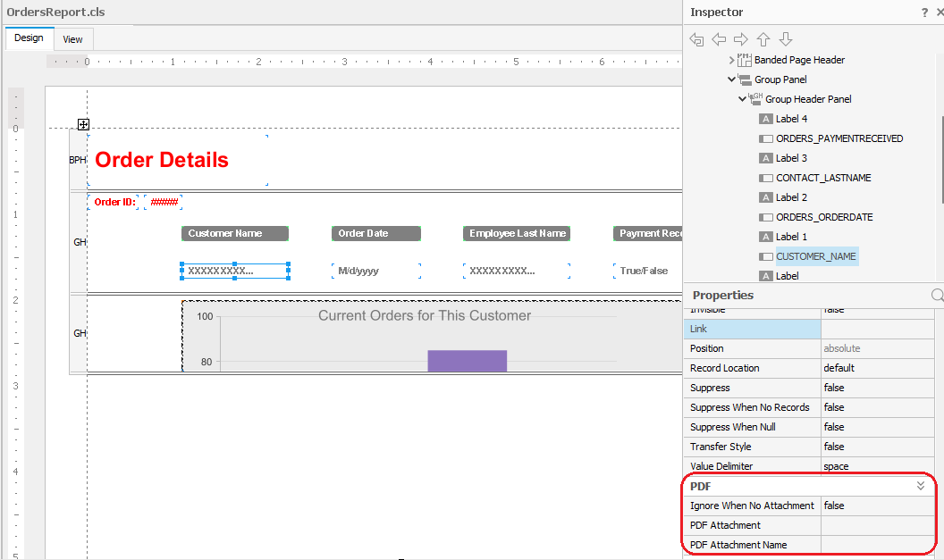Collapse the PDF properties section
Image resolution: width=944 pixels, height=560 pixels.
921,486
